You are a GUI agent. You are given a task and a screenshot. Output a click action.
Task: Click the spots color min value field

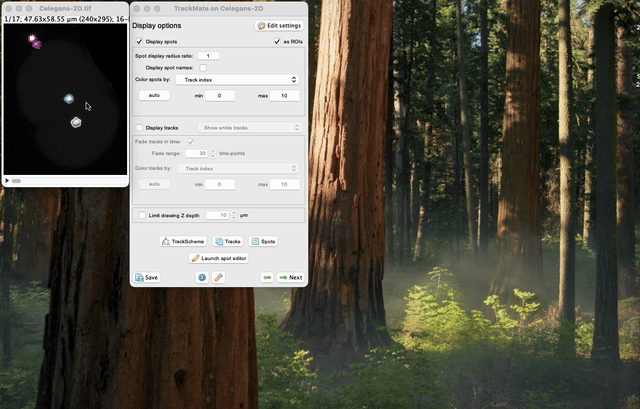point(220,96)
